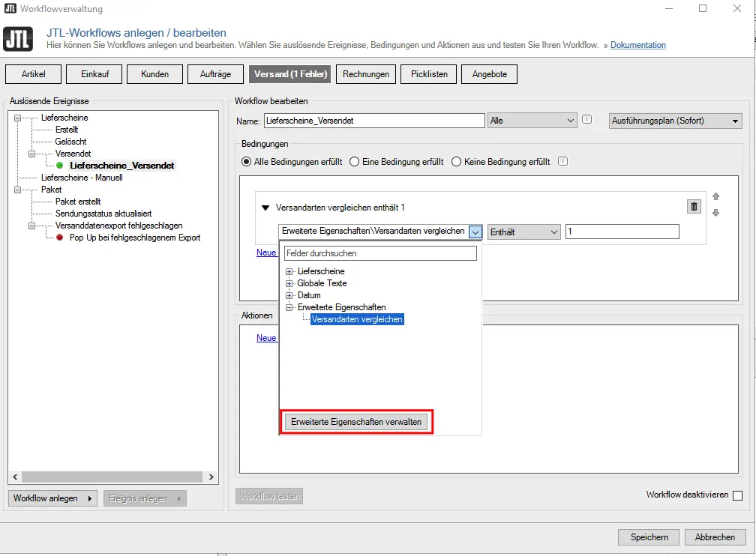Open the Alle dropdown next to Name

[532, 121]
